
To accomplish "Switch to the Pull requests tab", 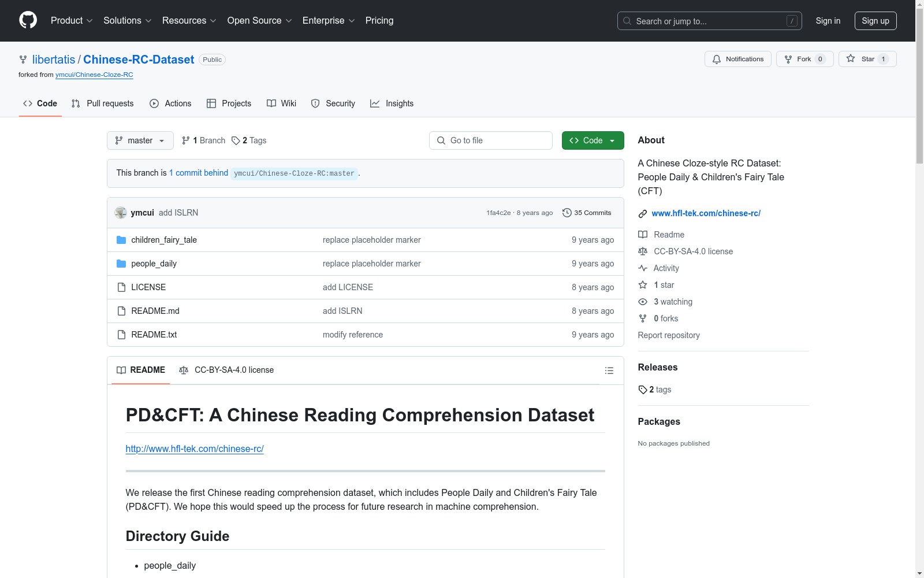I will (103, 103).
